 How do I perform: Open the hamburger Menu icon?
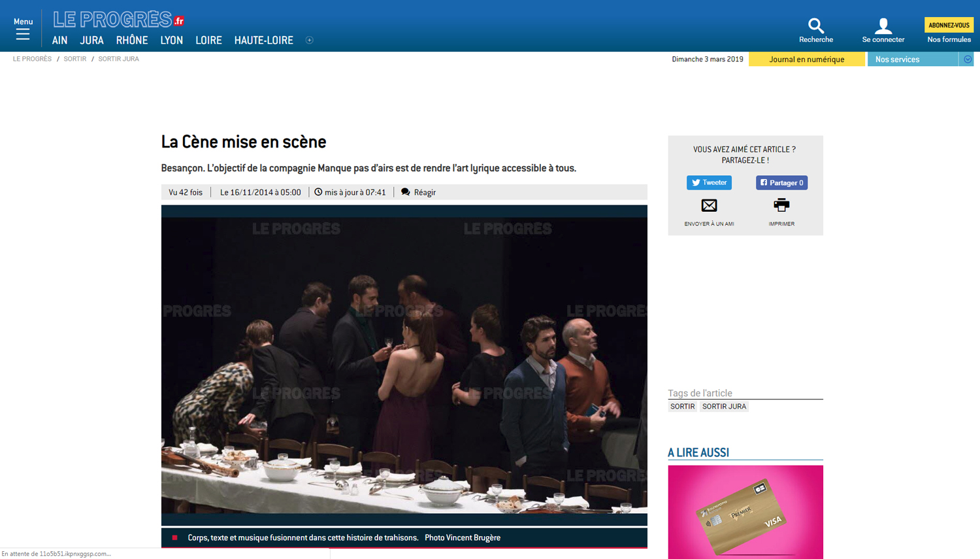(x=23, y=34)
